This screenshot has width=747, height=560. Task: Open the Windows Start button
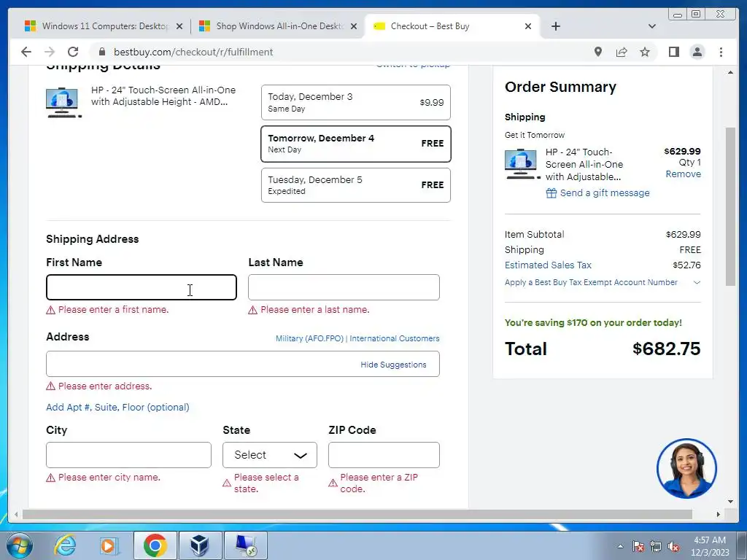tap(20, 545)
